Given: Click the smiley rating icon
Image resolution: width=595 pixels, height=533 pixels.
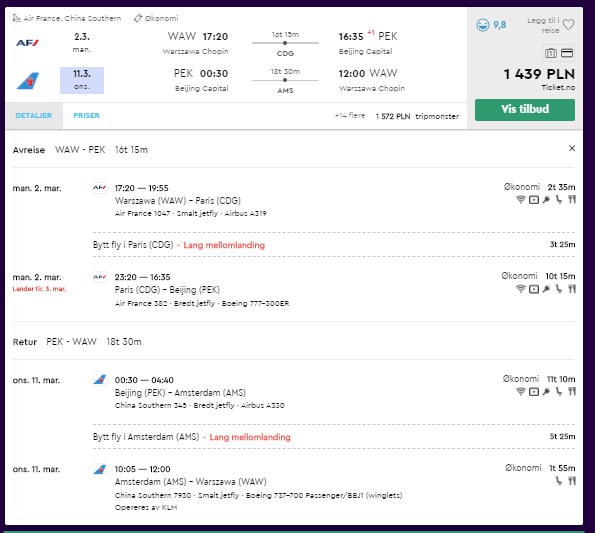Looking at the screenshot, I should pyautogui.click(x=483, y=25).
